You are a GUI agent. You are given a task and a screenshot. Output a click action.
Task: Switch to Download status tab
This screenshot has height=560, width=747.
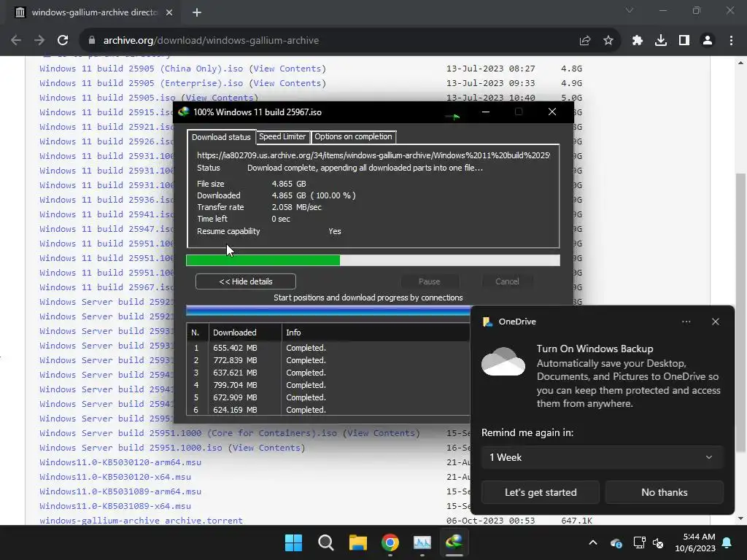pyautogui.click(x=221, y=137)
